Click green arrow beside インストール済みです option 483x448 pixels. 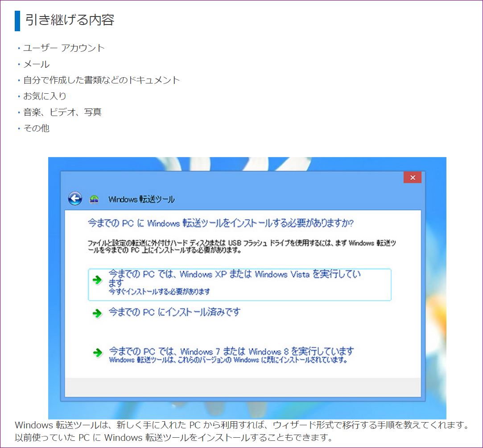pyautogui.click(x=97, y=313)
